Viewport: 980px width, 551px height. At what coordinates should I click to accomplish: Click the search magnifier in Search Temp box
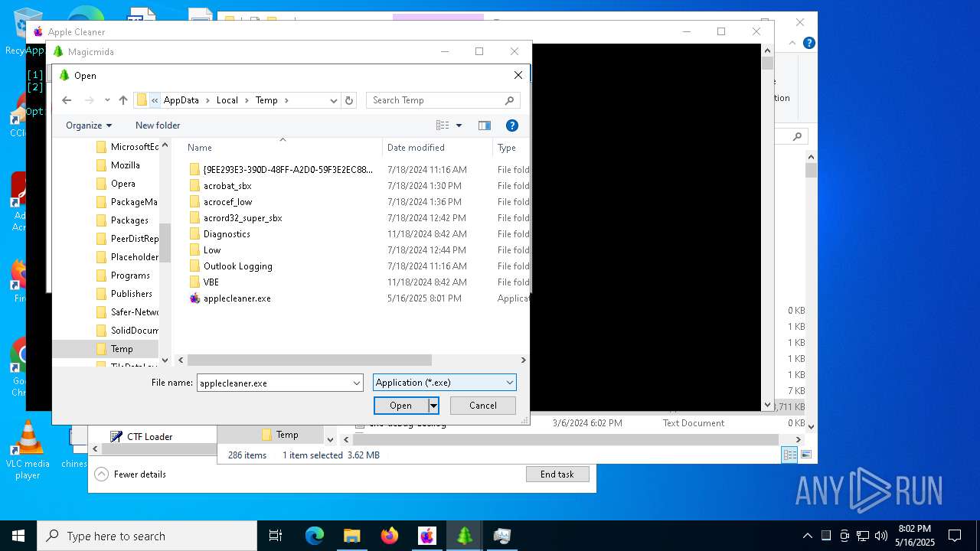pos(510,100)
